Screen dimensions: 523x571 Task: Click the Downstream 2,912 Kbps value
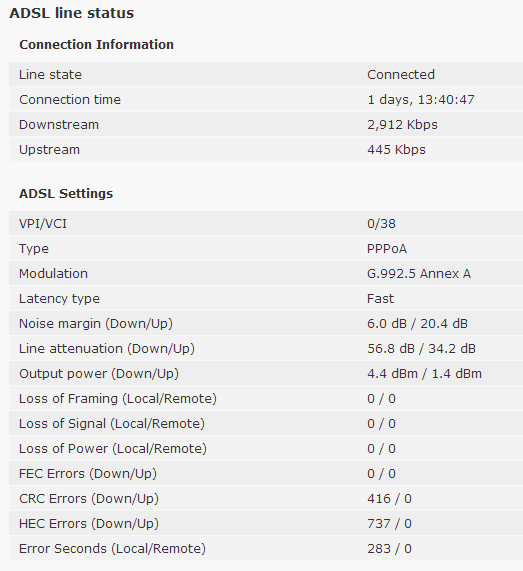pos(402,125)
